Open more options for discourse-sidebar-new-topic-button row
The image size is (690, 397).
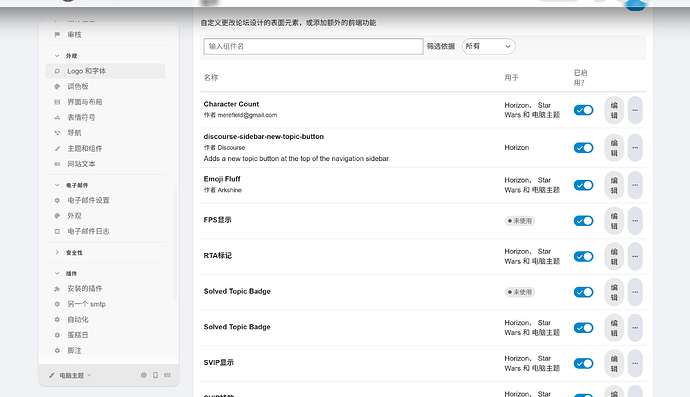(x=635, y=148)
